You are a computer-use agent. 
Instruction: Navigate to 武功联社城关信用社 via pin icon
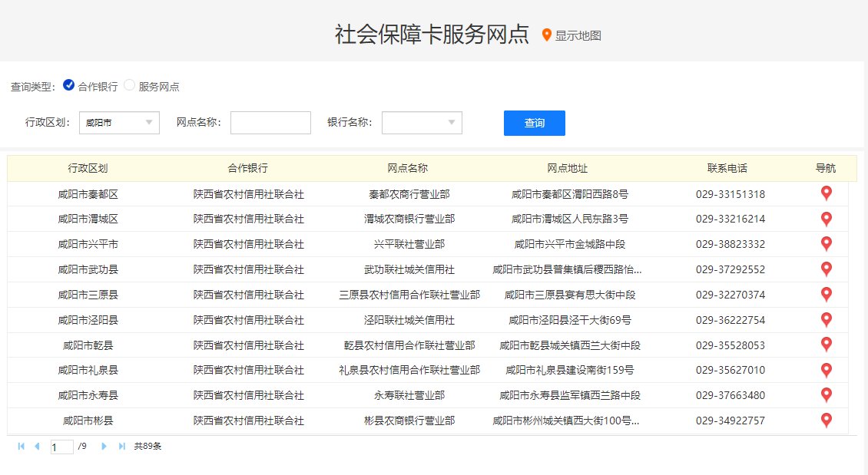click(x=827, y=269)
